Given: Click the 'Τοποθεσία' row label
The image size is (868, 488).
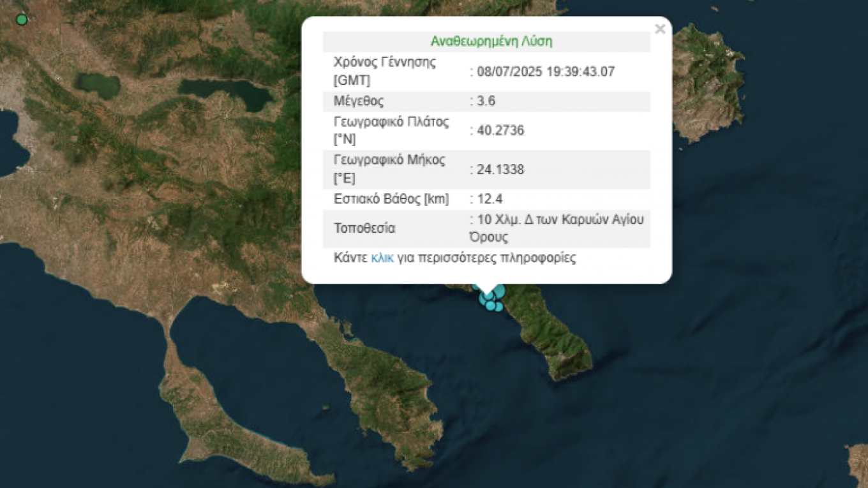Looking at the screenshot, I should (x=364, y=228).
